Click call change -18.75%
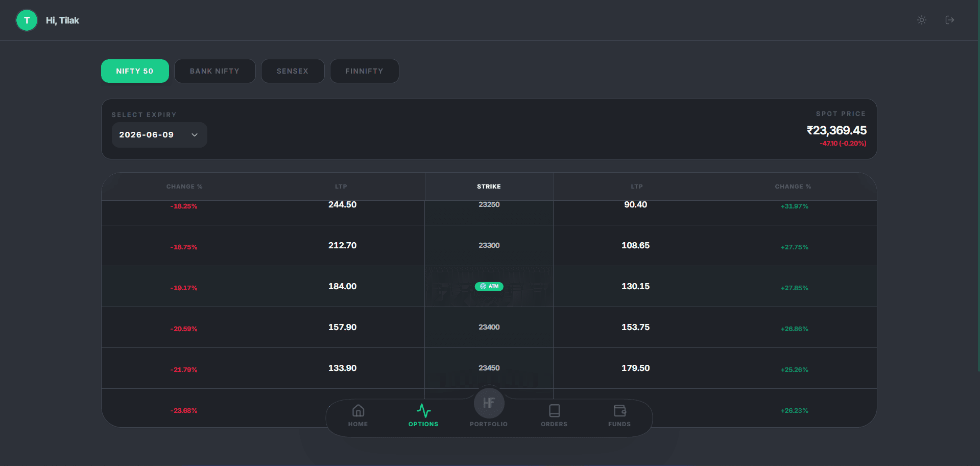 click(x=184, y=247)
